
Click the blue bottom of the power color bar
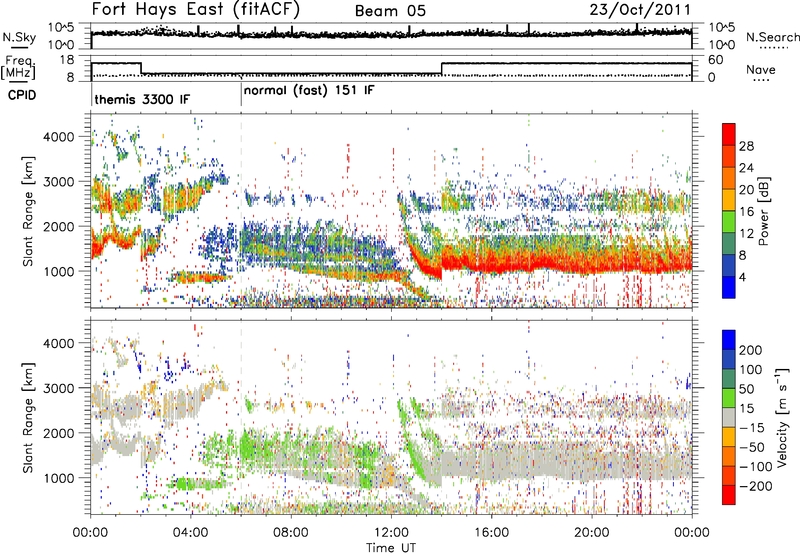pyautogui.click(x=729, y=287)
